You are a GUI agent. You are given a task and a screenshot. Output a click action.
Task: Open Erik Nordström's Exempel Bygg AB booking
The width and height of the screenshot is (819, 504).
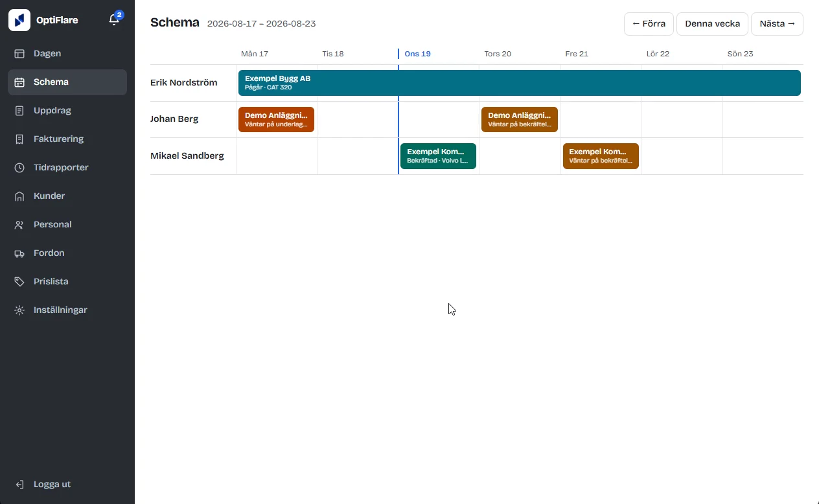(x=520, y=83)
